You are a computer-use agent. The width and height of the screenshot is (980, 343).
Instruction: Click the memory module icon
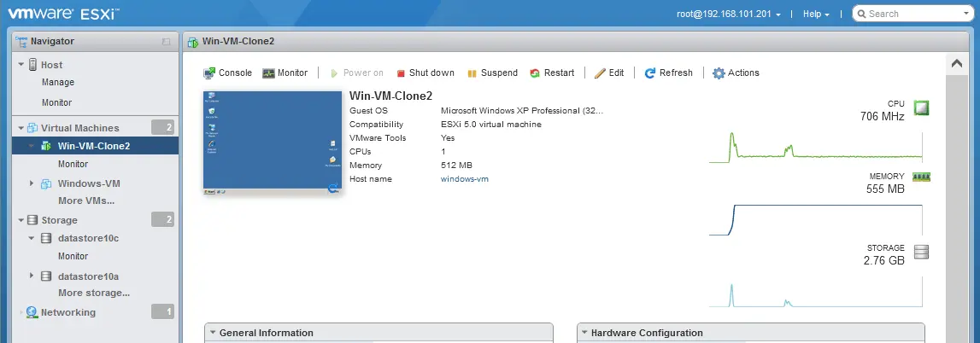921,177
